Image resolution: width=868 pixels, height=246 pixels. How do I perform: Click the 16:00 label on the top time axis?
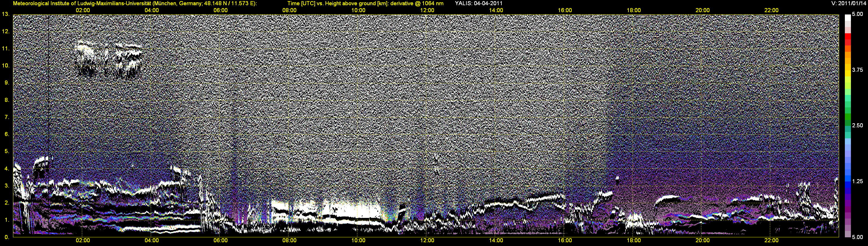click(565, 10)
